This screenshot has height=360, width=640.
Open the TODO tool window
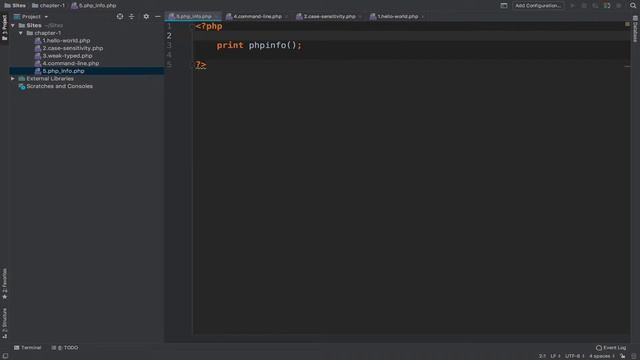[x=65, y=348]
